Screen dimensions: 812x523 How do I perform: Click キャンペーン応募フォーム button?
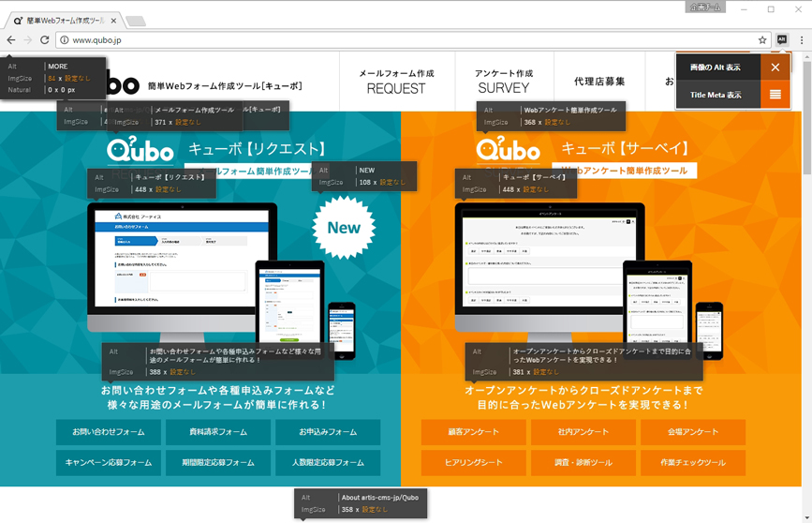[109, 462]
